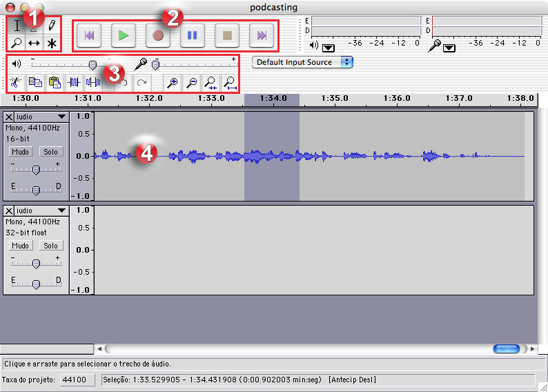548x392 pixels.
Task: Click the 1:34.0 mark on timeline ruler
Action: [x=273, y=98]
